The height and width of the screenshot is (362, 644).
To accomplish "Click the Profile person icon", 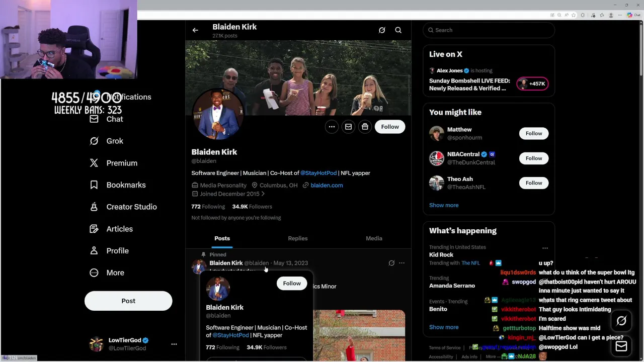I will 94,251.
